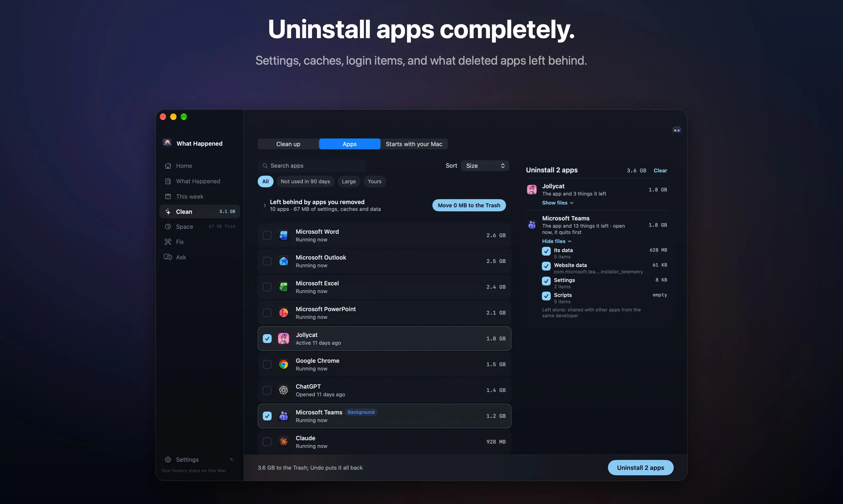Click the Clean row's 3.1 GB badge
The image size is (843, 504).
pos(227,211)
